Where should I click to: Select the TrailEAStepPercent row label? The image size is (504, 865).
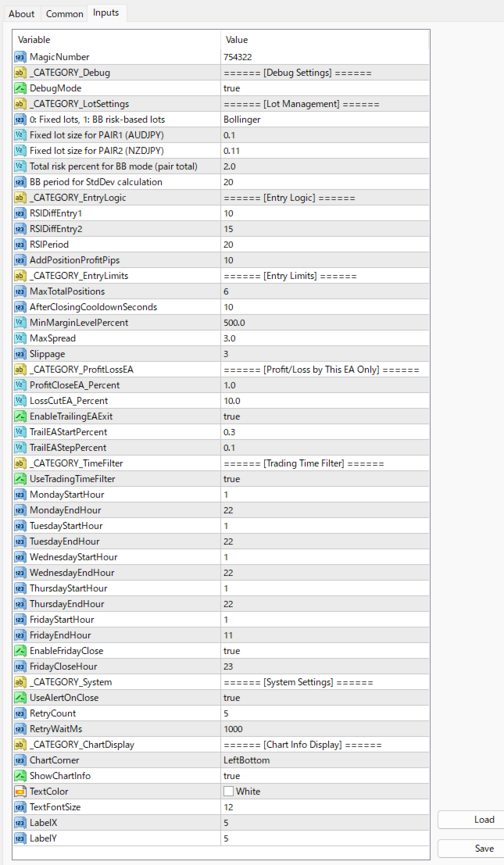point(68,448)
